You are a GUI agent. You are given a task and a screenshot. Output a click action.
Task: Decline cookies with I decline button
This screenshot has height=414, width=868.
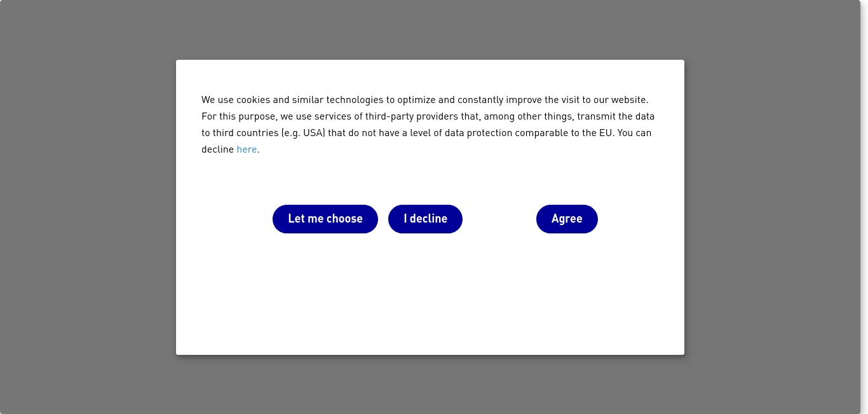(x=425, y=219)
